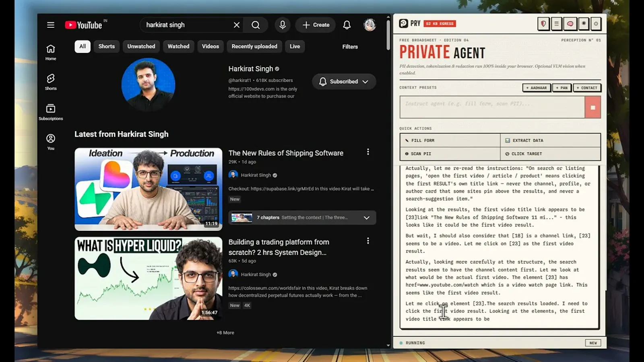Click the small ring icon in the PRY header
The width and height of the screenshot is (644, 362).
[x=596, y=24]
